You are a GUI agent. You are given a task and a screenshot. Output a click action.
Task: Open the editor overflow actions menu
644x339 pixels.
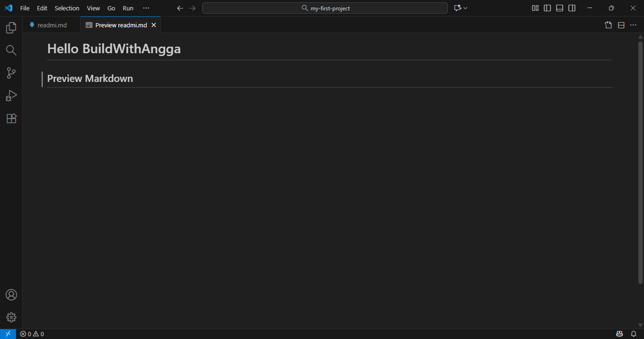(x=633, y=25)
